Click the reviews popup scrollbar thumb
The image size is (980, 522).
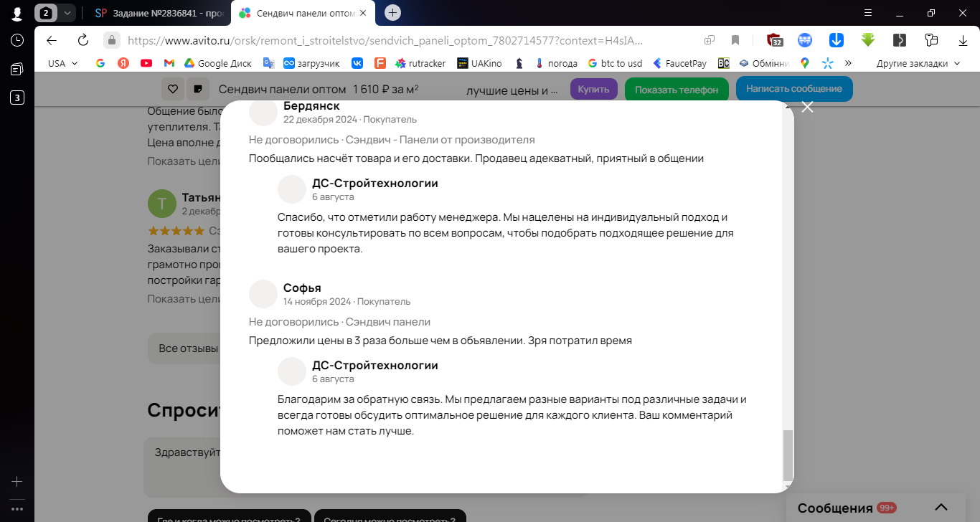[788, 455]
